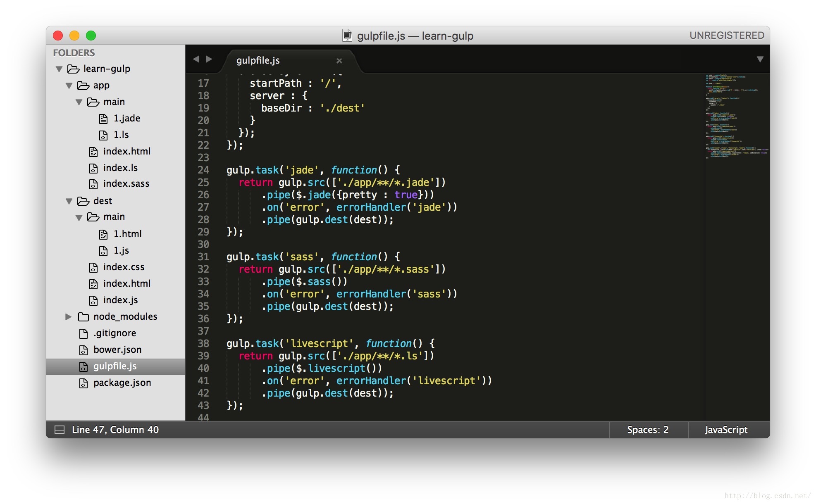
Task: Open index.html in the dest folder
Action: point(127,283)
